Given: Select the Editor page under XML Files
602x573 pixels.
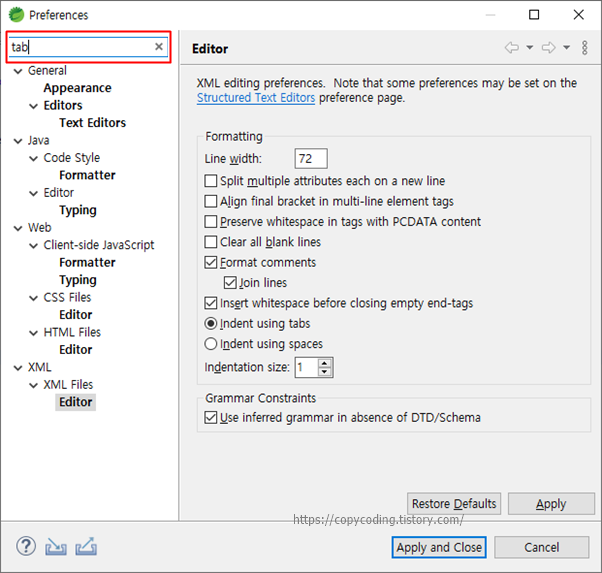Looking at the screenshot, I should [x=76, y=402].
